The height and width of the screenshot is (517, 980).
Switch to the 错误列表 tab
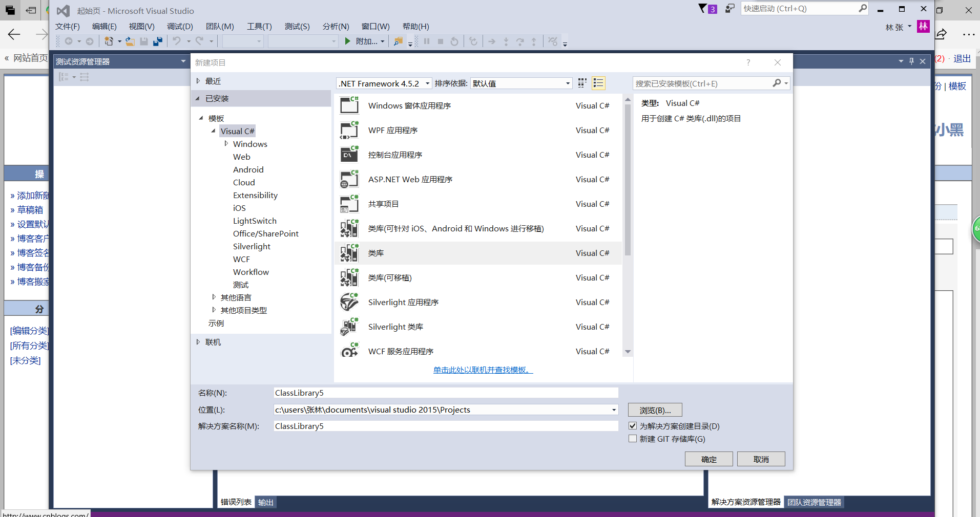click(236, 502)
